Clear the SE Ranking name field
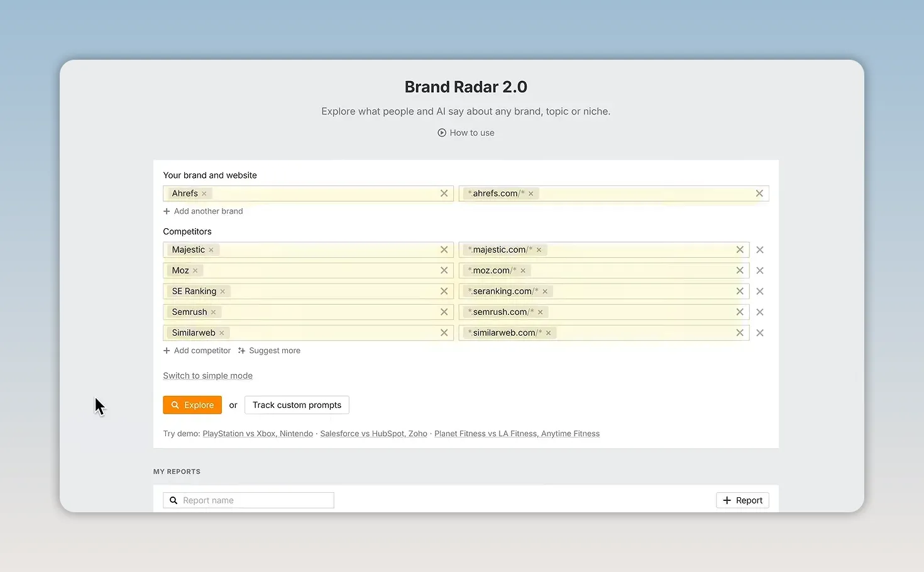The width and height of the screenshot is (924, 572). 444,291
